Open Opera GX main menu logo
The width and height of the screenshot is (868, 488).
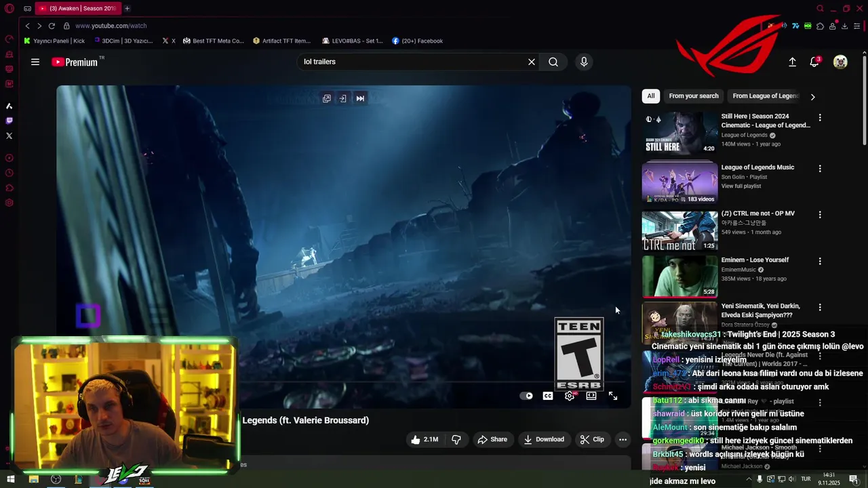(x=9, y=8)
